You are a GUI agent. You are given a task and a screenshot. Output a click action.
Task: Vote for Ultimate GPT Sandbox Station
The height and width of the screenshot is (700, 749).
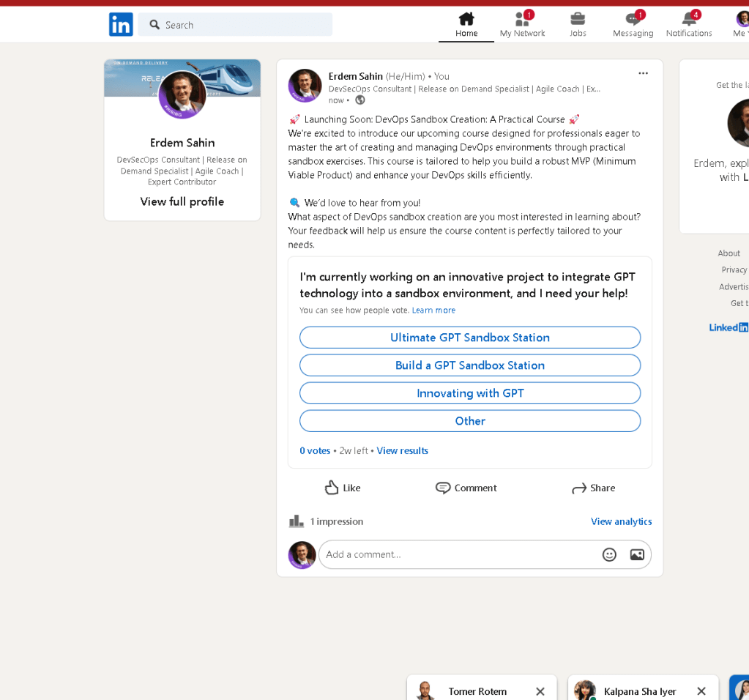coord(470,338)
